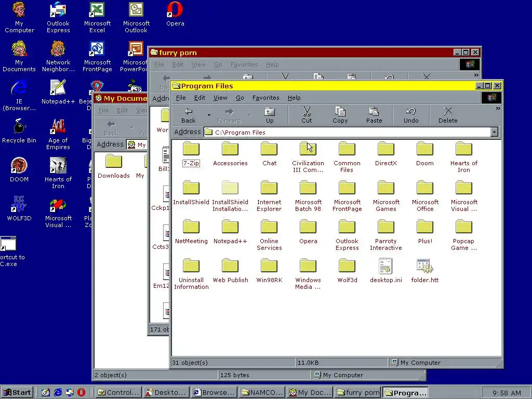The height and width of the screenshot is (399, 532).
Task: Open the Plus! folder
Action: click(x=425, y=232)
